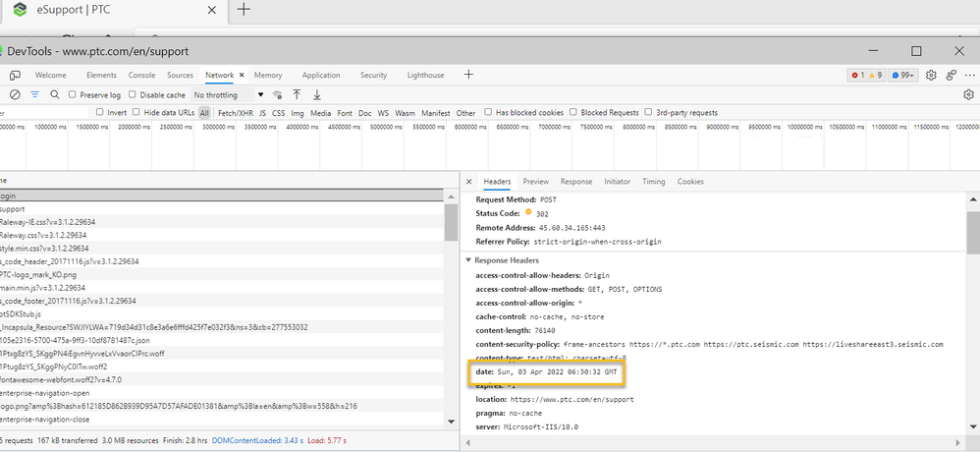The width and height of the screenshot is (980, 452).
Task: Open DevTools settings gear icon
Action: [931, 75]
